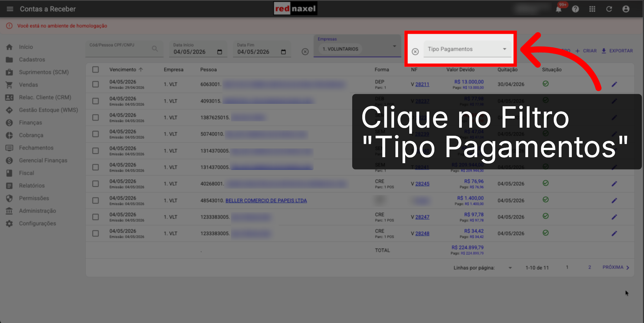Open Gerencial Finanças in the sidebar
The width and height of the screenshot is (644, 323).
[43, 160]
